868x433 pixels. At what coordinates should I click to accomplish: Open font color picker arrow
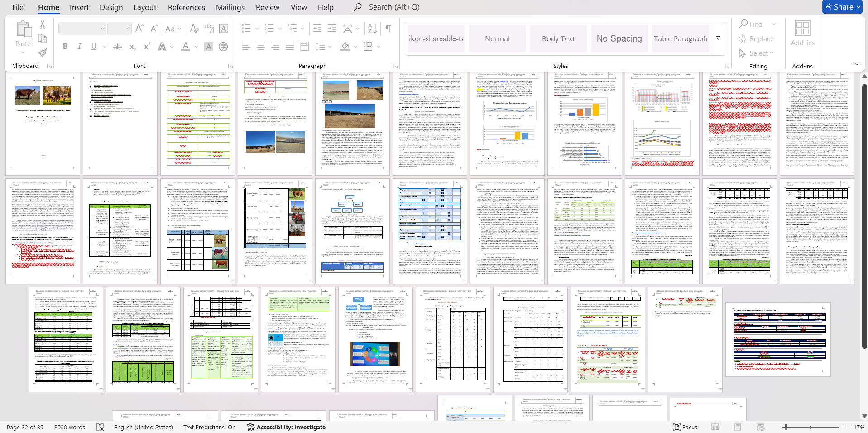[x=196, y=47]
